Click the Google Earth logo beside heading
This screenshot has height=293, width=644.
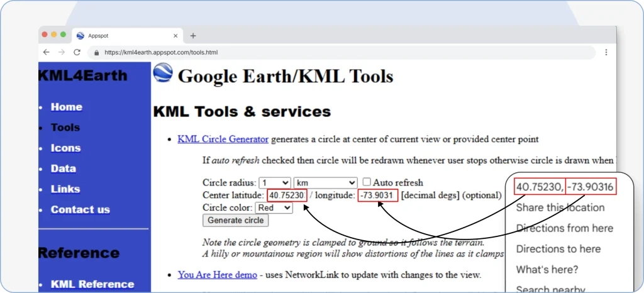point(163,73)
